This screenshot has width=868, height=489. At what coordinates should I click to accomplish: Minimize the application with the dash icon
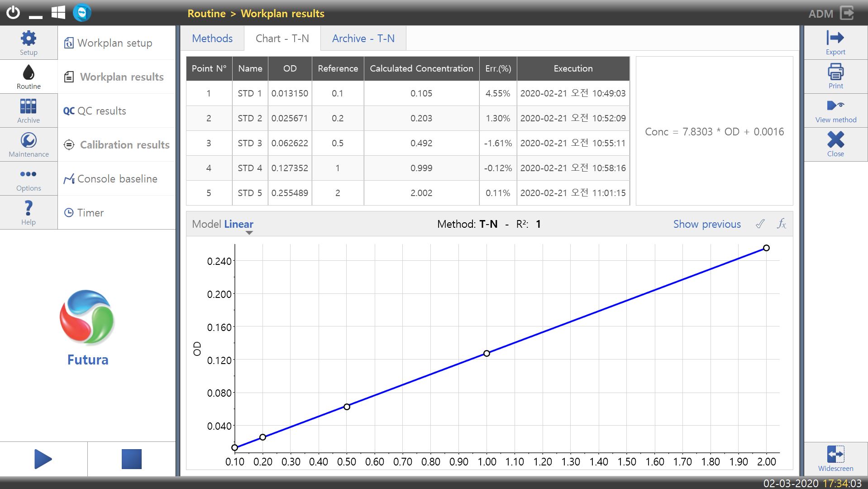[x=36, y=17]
